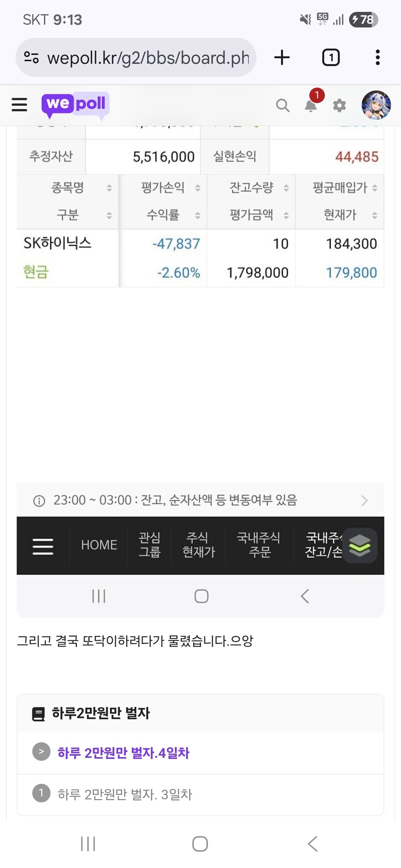401x868 pixels.
Task: Sort by 종목명 column arrows
Action: click(x=109, y=188)
